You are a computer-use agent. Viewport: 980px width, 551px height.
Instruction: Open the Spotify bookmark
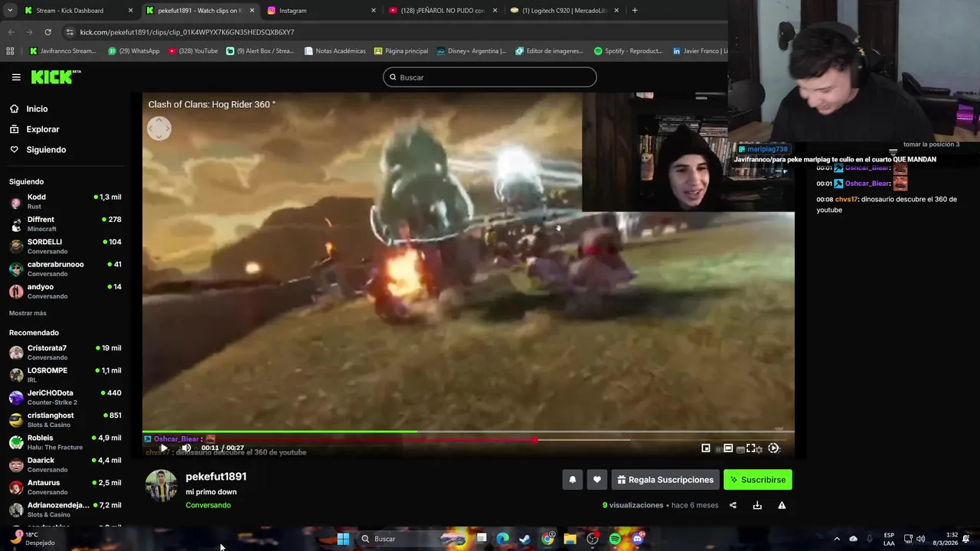pos(628,51)
